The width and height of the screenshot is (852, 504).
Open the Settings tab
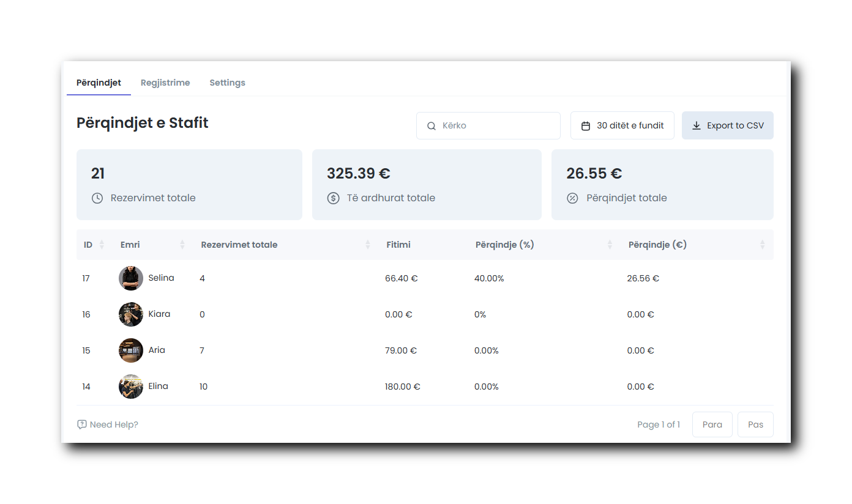pos(227,83)
